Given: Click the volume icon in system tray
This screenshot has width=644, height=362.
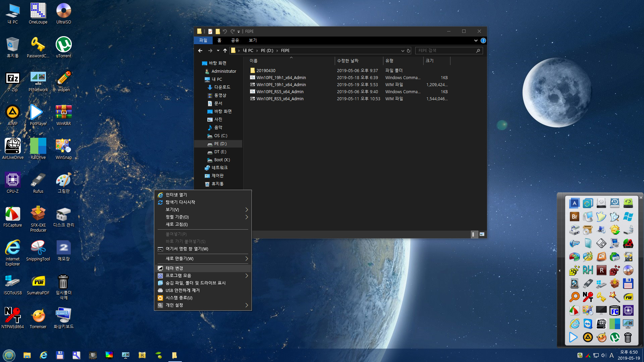Looking at the screenshot, I should 604,355.
